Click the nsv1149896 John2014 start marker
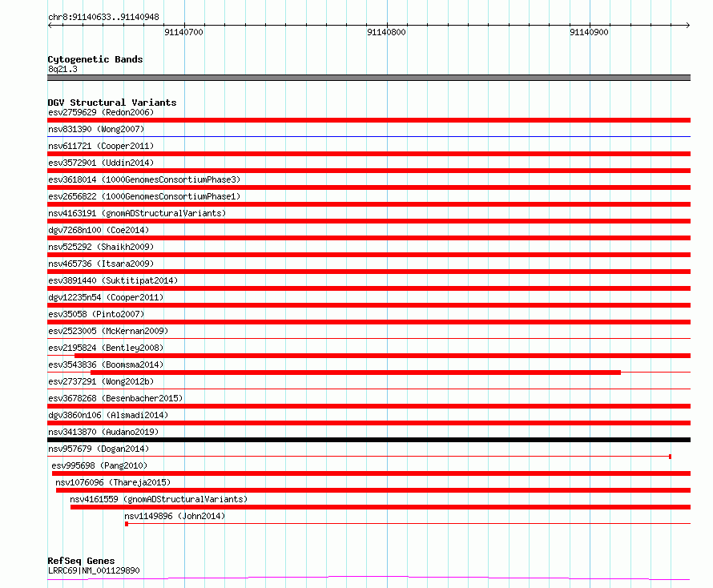Image resolution: width=713 pixels, height=588 pixels. 127,524
